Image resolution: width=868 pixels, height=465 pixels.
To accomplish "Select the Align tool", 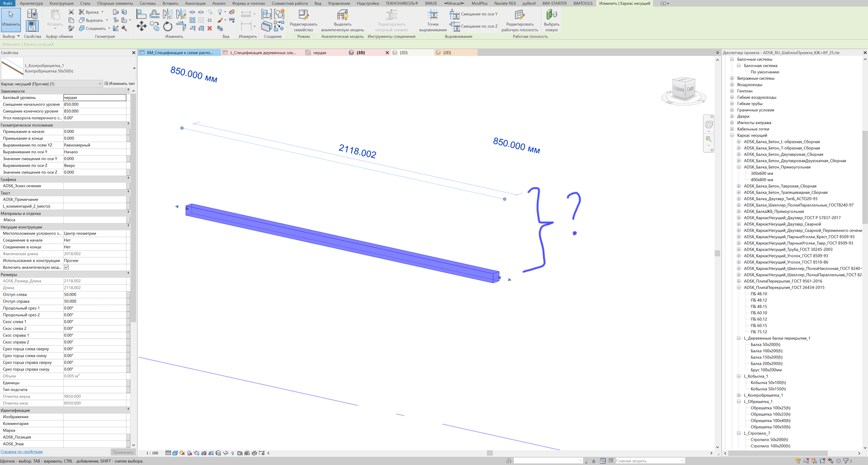I will tap(141, 14).
